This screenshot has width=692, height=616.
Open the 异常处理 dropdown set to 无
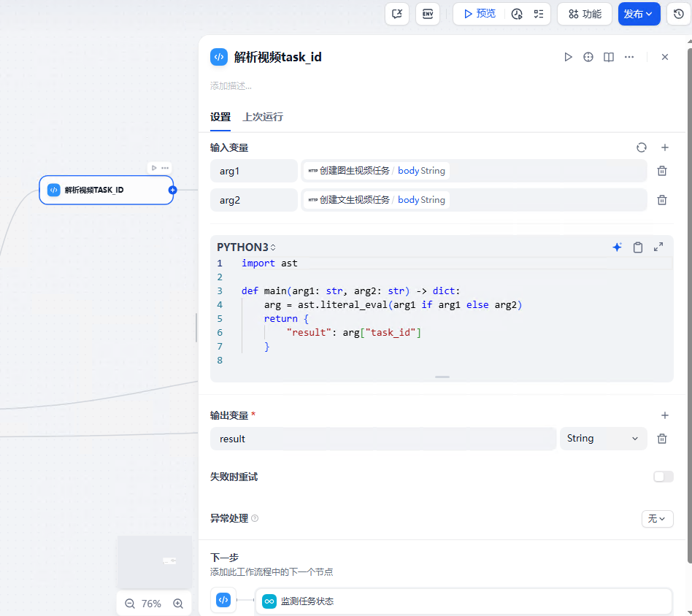(x=657, y=518)
